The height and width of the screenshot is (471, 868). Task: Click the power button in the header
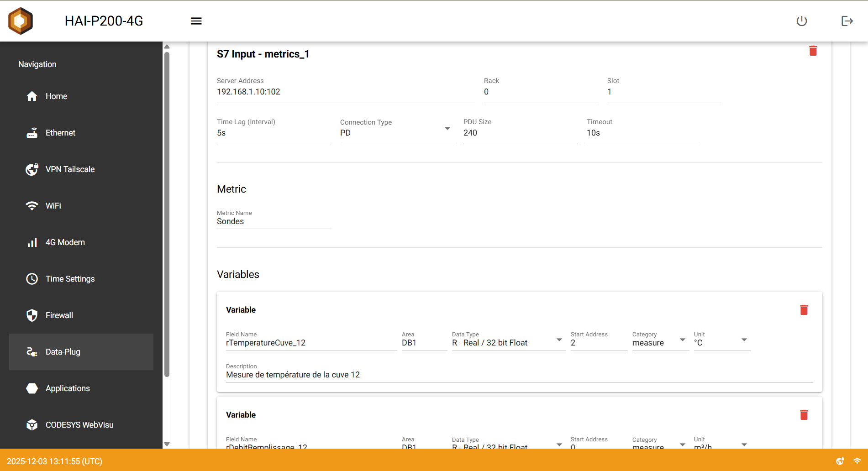pyautogui.click(x=802, y=21)
